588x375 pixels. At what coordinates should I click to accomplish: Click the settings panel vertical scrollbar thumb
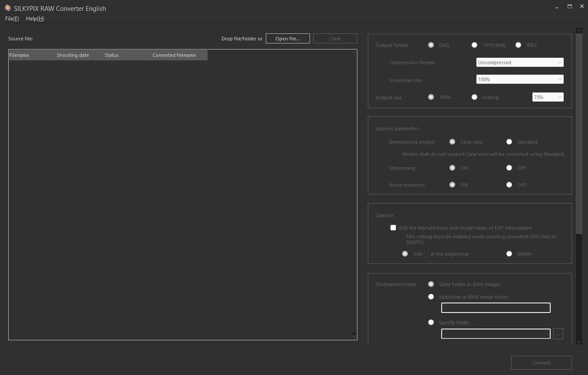579,133
